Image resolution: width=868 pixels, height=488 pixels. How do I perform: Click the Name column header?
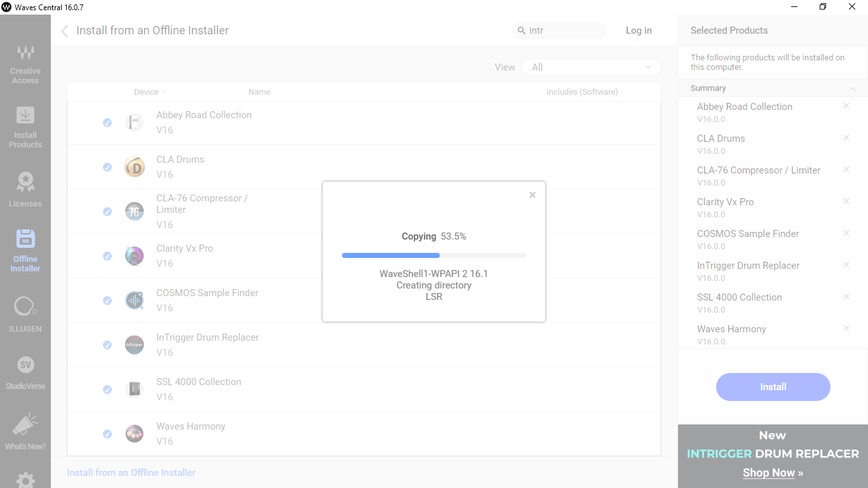point(259,92)
